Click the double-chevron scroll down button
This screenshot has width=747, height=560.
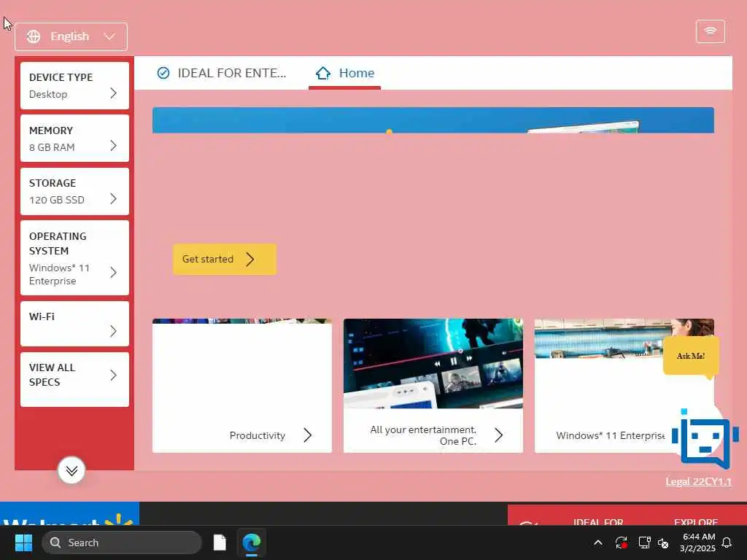(x=71, y=470)
